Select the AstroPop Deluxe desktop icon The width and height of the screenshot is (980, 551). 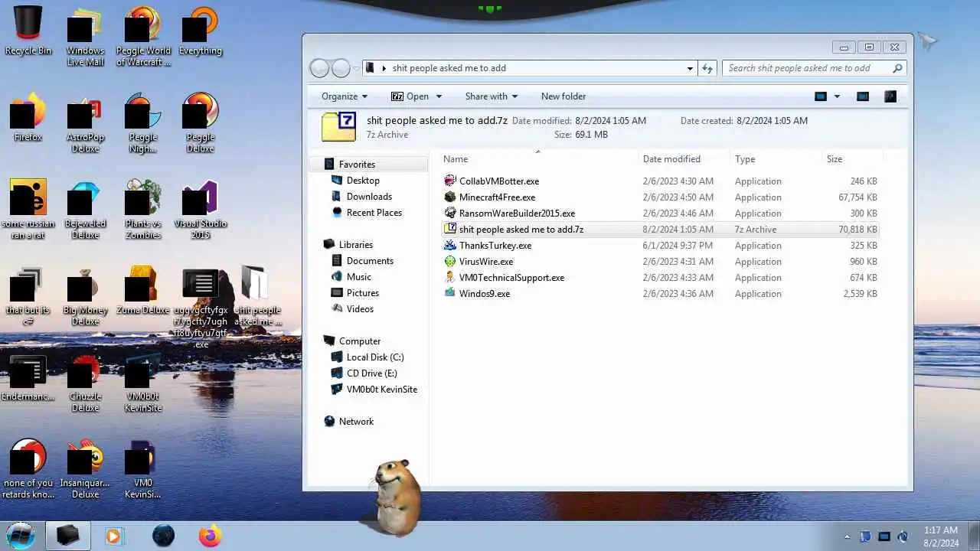86,122
